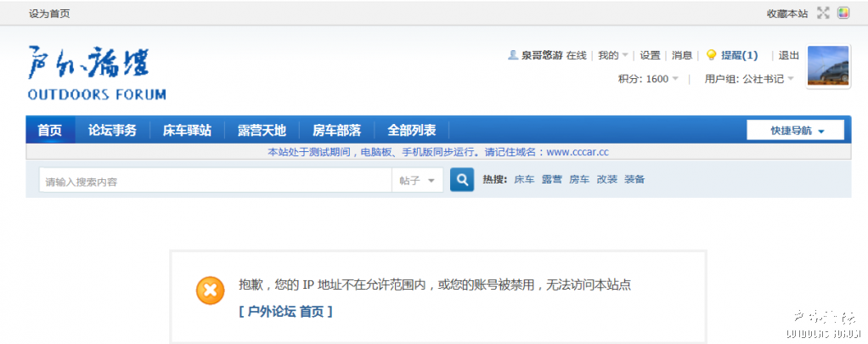Open the 帖子 search type dropdown
The width and height of the screenshot is (868, 344).
[x=417, y=180]
